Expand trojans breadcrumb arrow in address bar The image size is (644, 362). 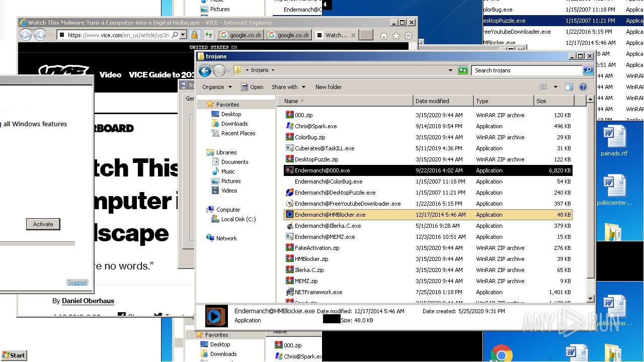[x=273, y=70]
